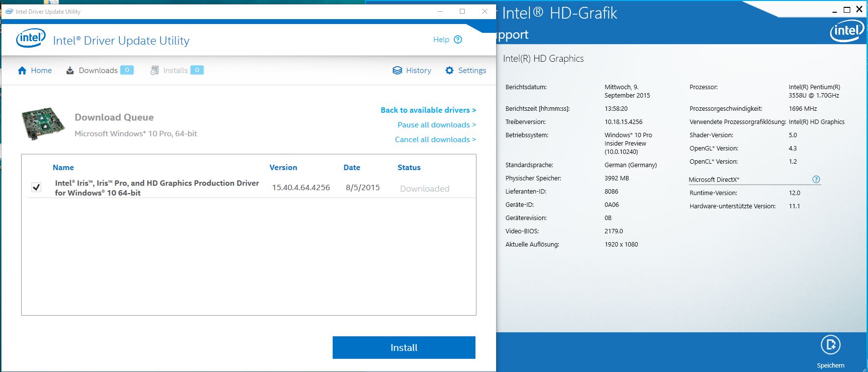
Task: Click Back to available drivers link
Action: 428,110
